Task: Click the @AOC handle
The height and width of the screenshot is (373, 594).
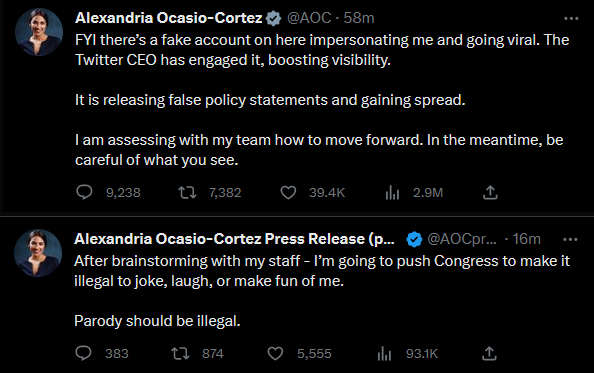Action: coord(309,18)
